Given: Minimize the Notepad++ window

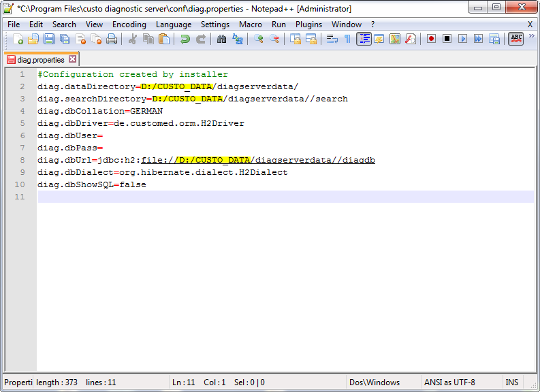Looking at the screenshot, I should tap(478, 7).
